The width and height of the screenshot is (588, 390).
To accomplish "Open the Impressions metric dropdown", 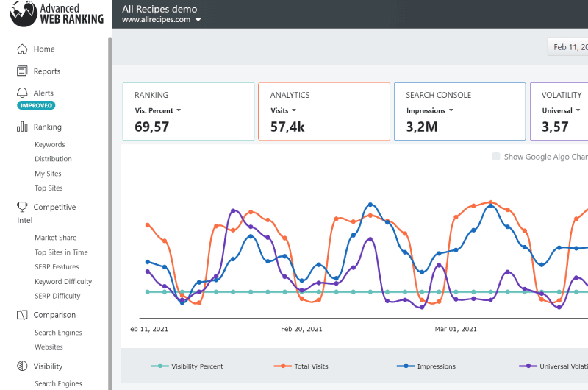I will (430, 110).
